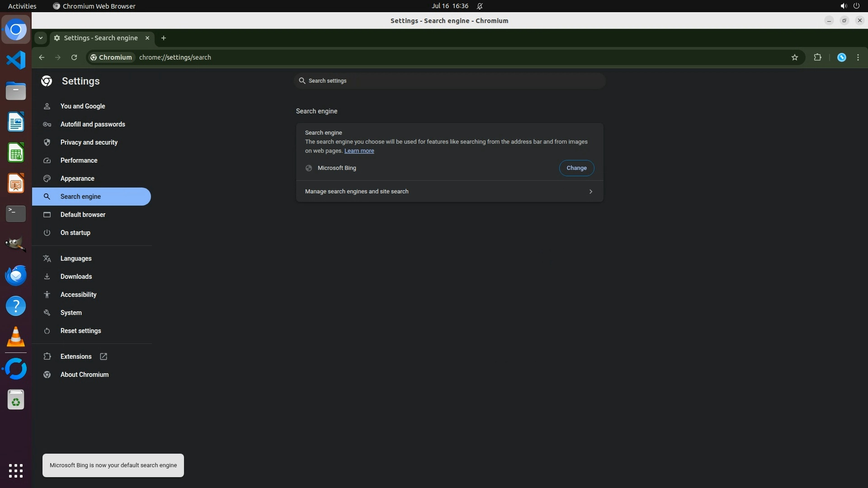The height and width of the screenshot is (488, 868).
Task: Bookmark this tab with star icon
Action: (795, 57)
